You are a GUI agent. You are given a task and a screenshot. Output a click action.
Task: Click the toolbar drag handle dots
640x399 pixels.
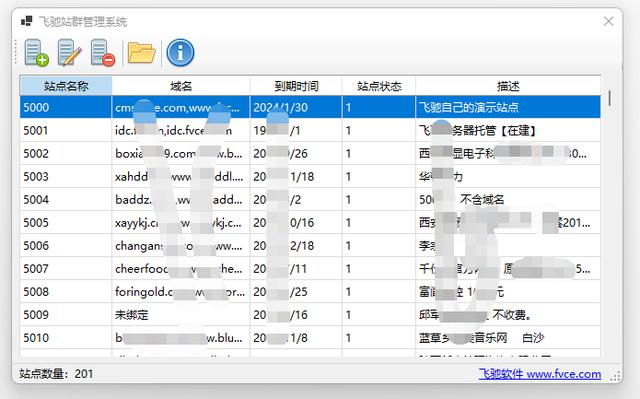click(x=16, y=52)
